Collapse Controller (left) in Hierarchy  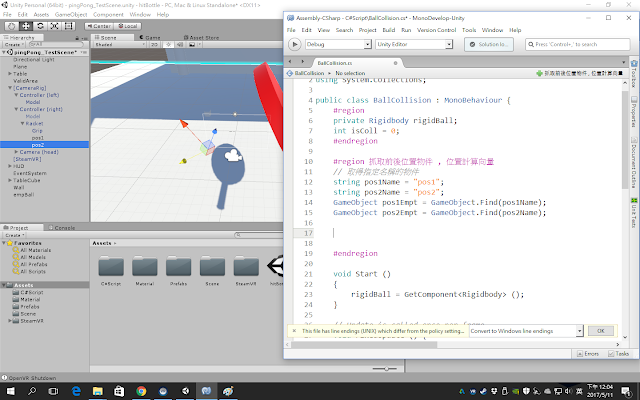tap(16, 95)
